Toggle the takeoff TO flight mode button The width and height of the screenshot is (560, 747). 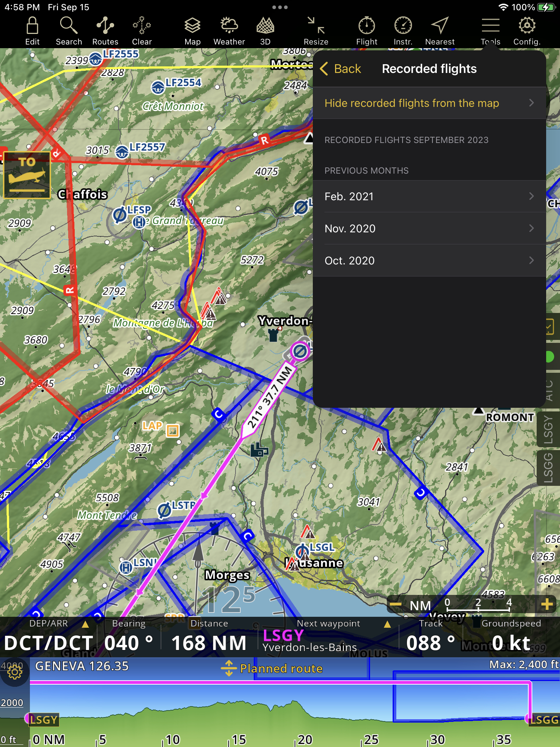tap(27, 175)
